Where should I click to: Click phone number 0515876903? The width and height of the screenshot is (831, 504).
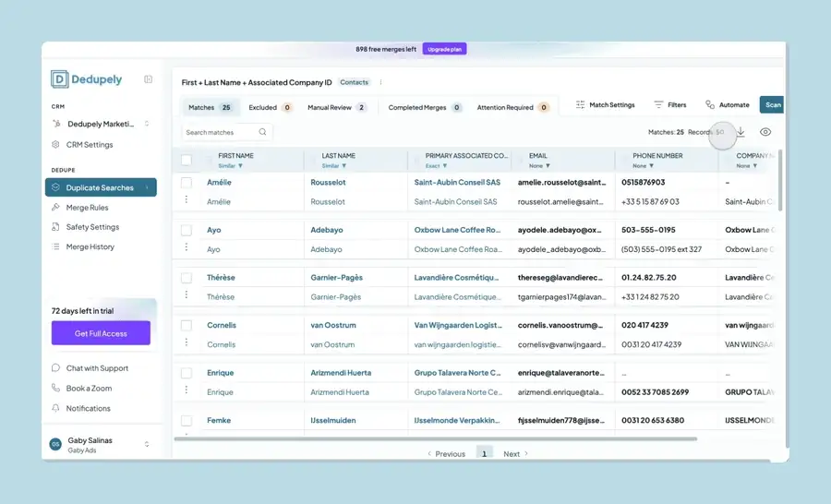pyautogui.click(x=644, y=183)
